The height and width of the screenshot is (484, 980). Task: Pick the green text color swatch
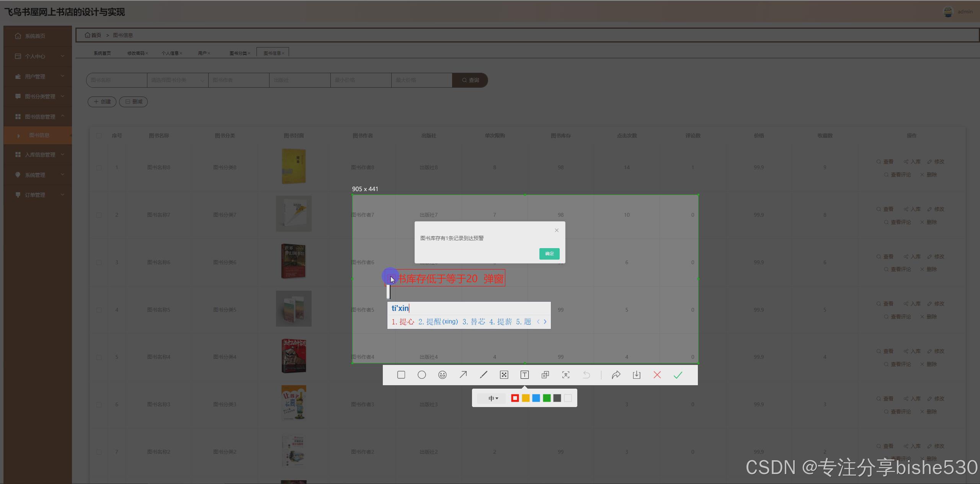(x=547, y=398)
